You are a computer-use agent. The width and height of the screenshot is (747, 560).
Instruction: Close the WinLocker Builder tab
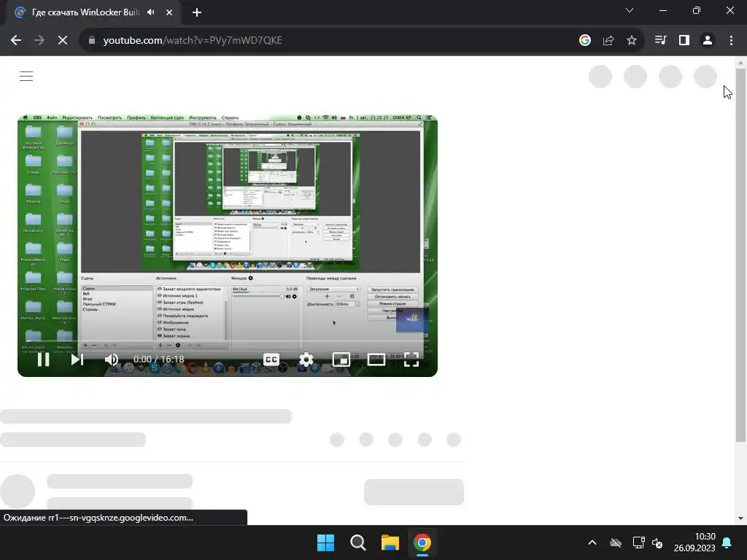point(169,12)
